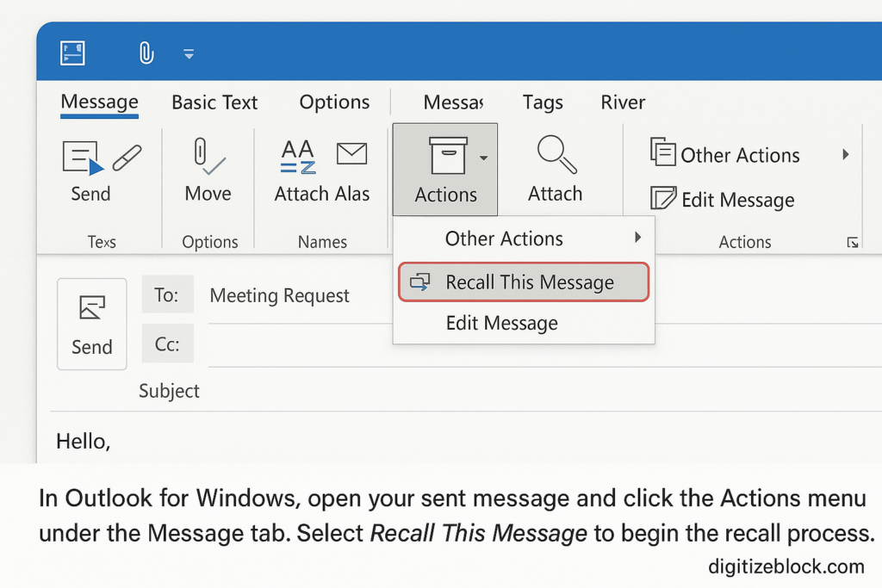The image size is (882, 588).
Task: Click the Actions archive box icon
Action: pyautogui.click(x=448, y=156)
